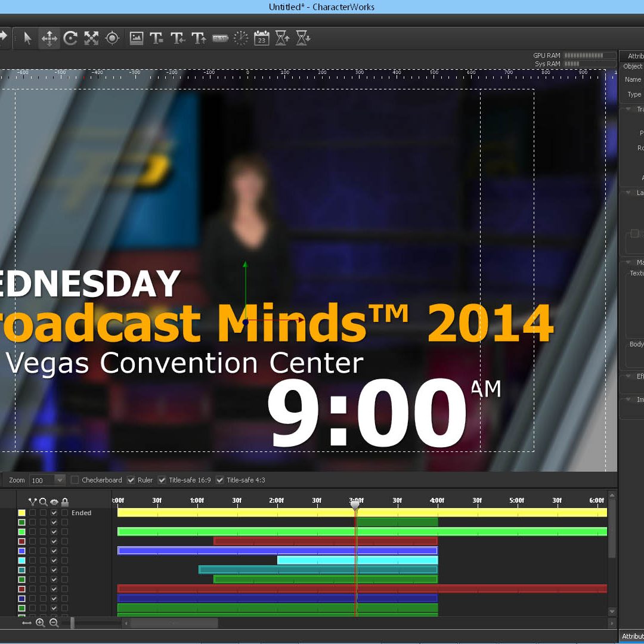Switch to the Attributes tab at bottom right
The image size is (644, 644).
point(632,636)
